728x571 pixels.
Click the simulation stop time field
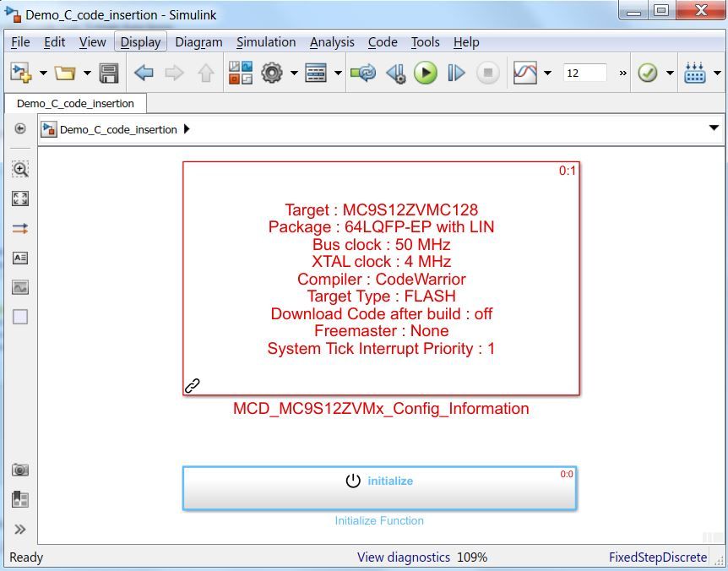pyautogui.click(x=585, y=73)
